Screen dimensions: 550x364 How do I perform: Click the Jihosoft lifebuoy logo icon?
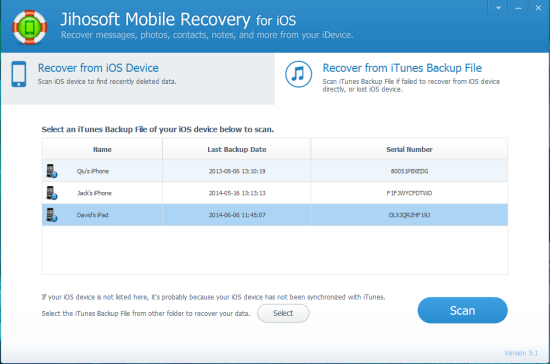[30, 27]
